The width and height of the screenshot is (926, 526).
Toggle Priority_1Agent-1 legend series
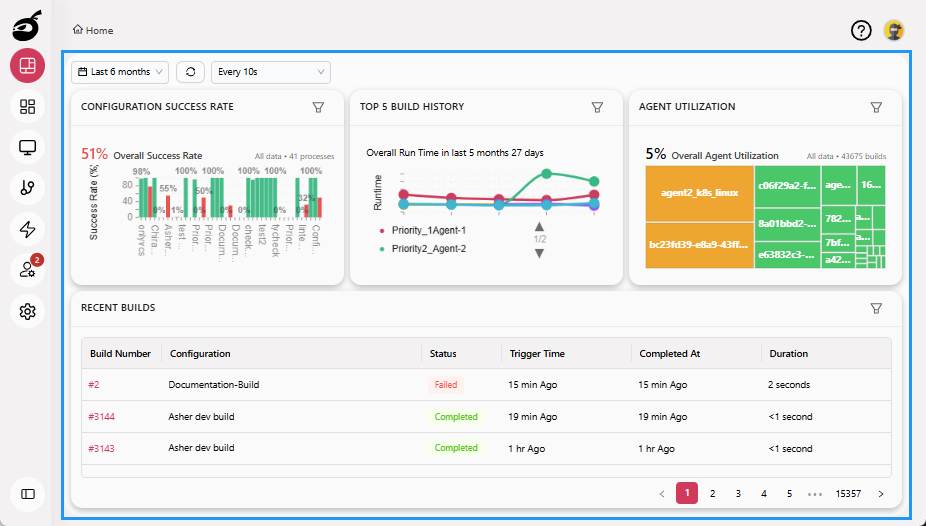428,231
